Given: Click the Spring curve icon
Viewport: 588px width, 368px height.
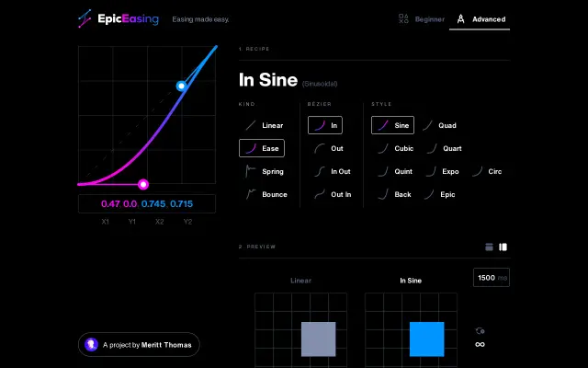Looking at the screenshot, I should click(251, 171).
